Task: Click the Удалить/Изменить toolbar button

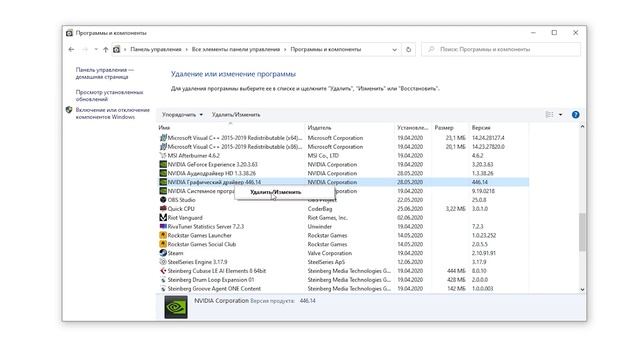Action: point(236,115)
